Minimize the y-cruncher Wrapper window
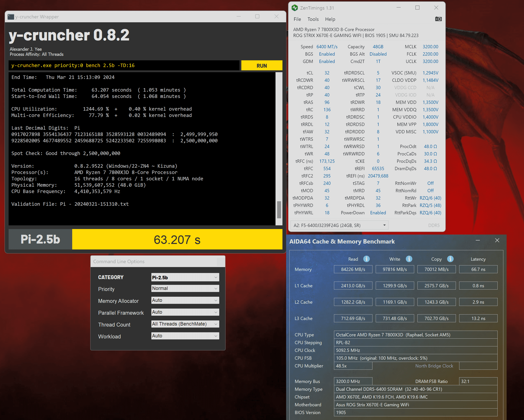 (239, 17)
